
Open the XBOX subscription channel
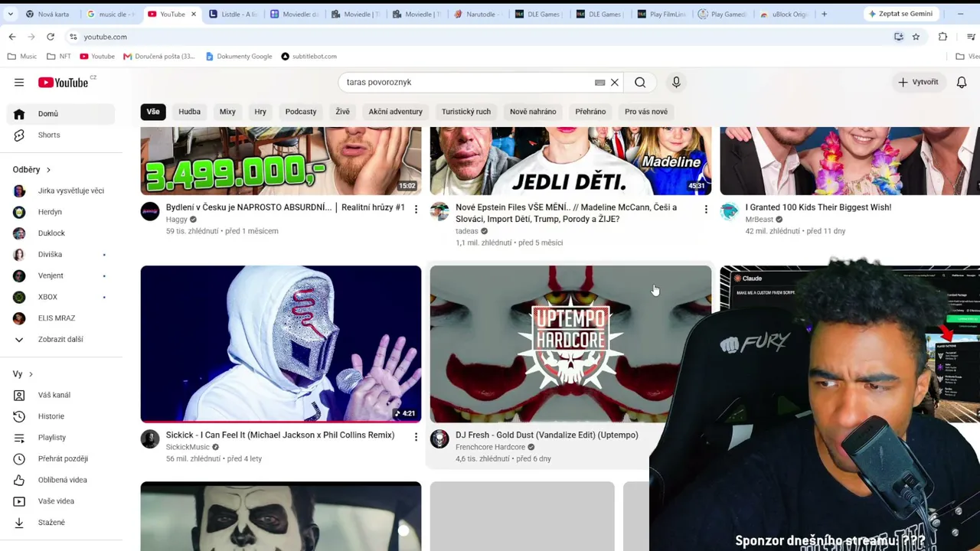[61, 297]
